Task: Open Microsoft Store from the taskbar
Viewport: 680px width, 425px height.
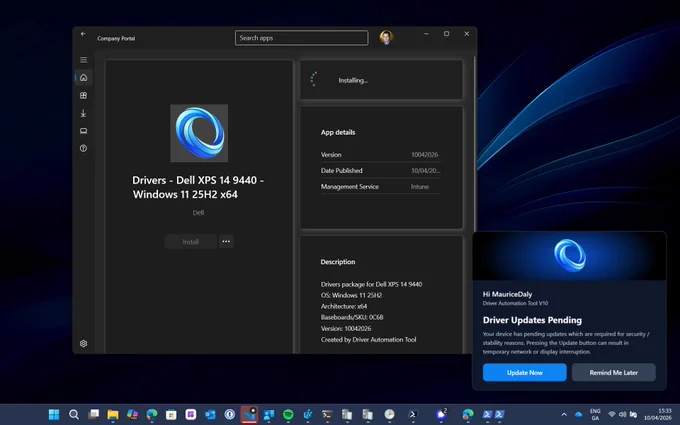Action: (x=171, y=415)
